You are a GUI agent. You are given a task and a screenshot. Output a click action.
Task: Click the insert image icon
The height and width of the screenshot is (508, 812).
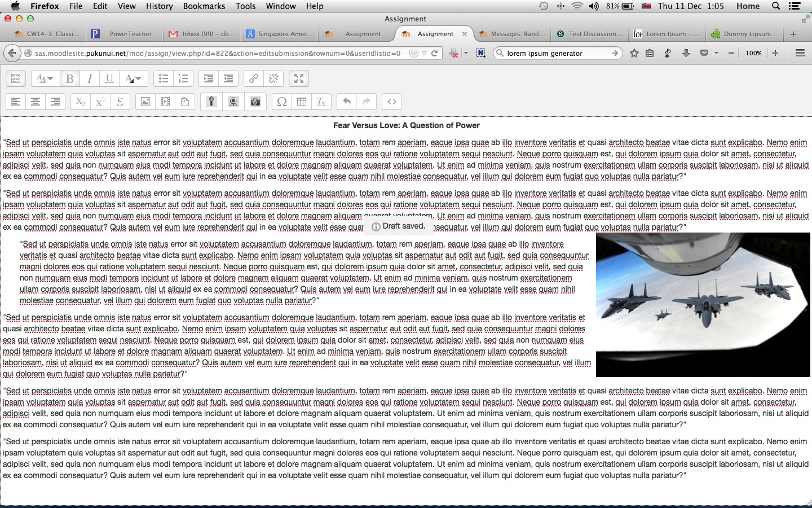pos(145,102)
